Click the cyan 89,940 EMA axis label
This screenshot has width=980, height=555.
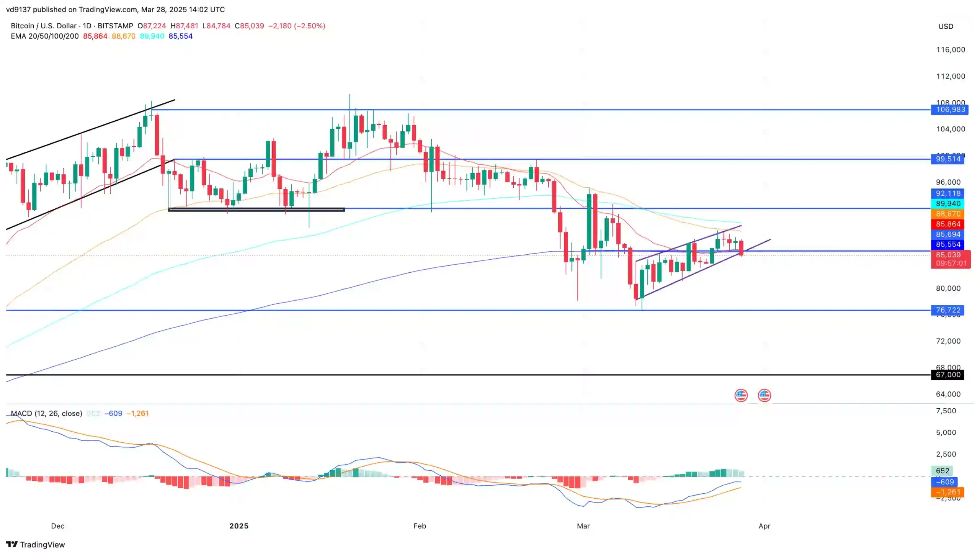coord(947,204)
